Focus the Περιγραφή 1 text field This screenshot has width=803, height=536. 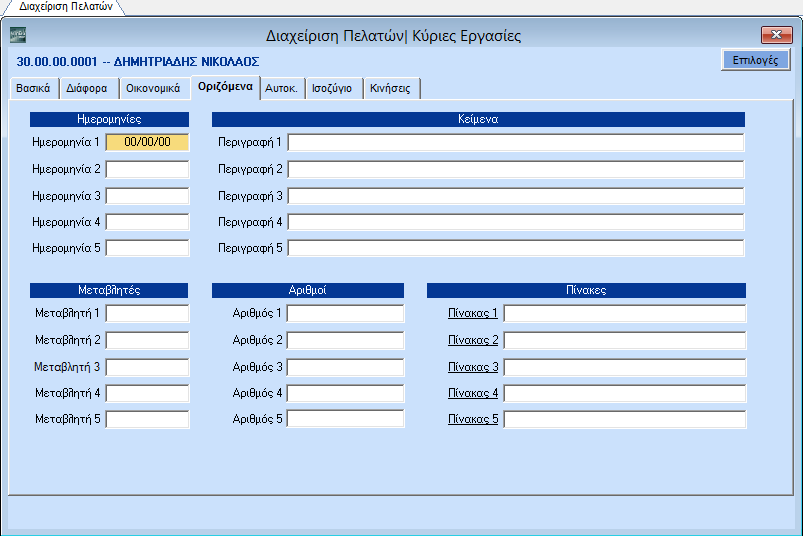point(516,142)
